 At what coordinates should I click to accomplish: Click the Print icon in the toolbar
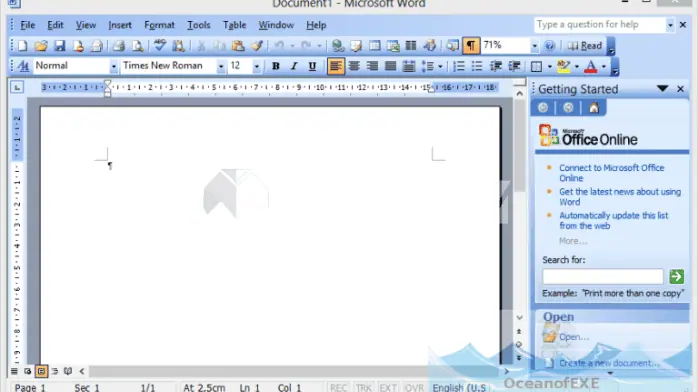click(118, 46)
